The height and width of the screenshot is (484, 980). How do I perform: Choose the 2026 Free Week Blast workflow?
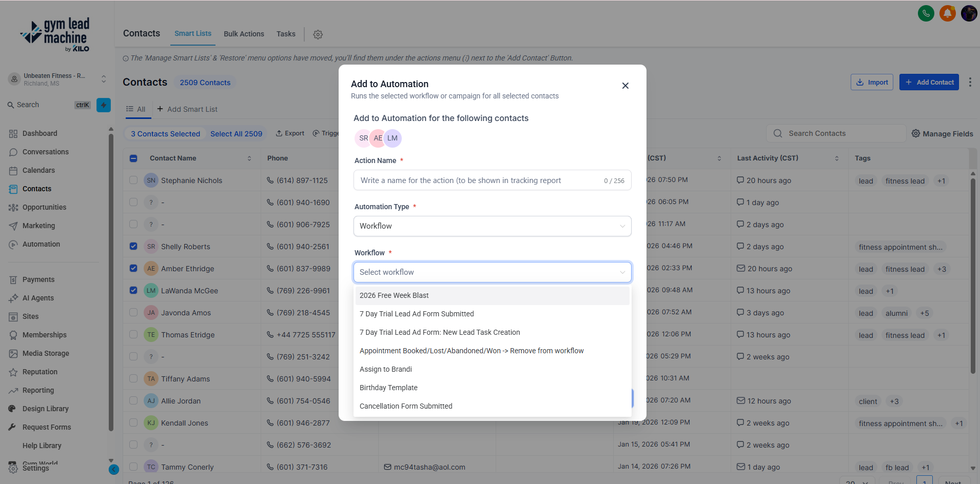tap(493, 295)
